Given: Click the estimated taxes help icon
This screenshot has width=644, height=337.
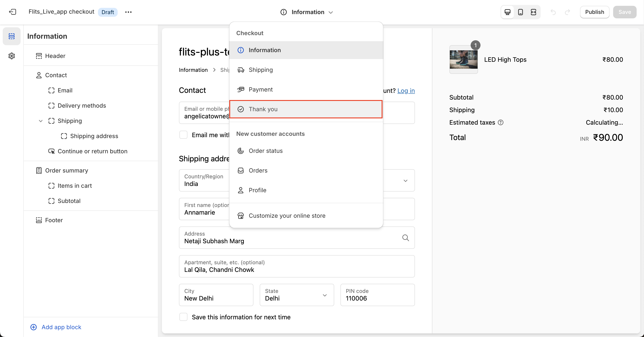Looking at the screenshot, I should tap(500, 122).
